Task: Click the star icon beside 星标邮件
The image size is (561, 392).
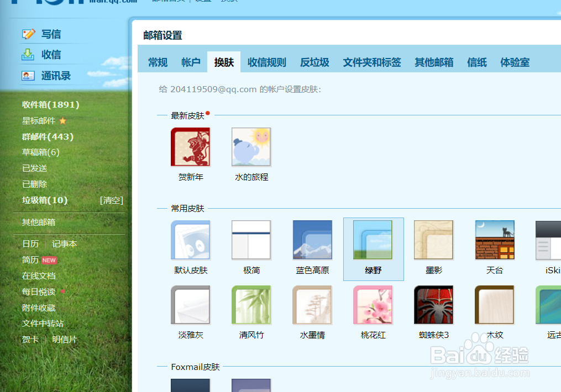Action: coord(62,121)
